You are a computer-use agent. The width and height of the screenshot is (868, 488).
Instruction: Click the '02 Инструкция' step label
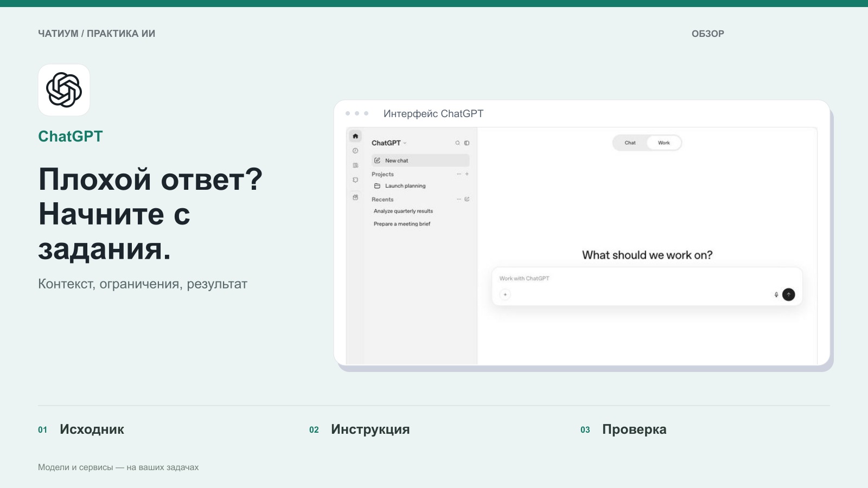click(x=360, y=429)
